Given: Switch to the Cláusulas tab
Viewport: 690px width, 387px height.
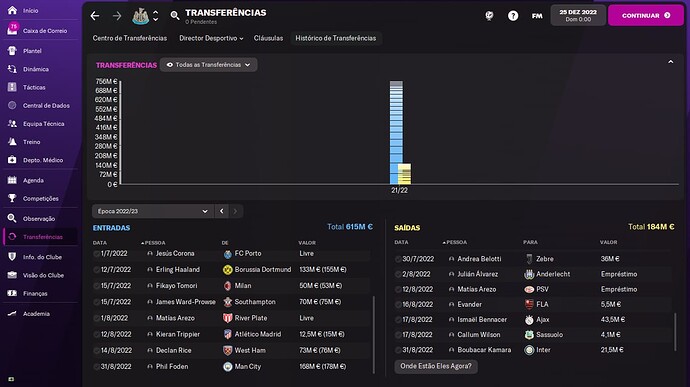Looking at the screenshot, I should (x=268, y=38).
